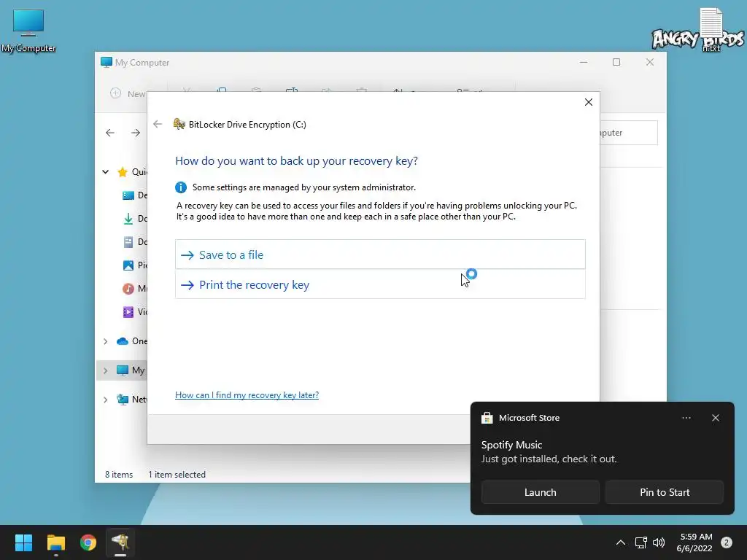
Task: Open the Desktop folder in sidebar
Action: click(x=134, y=195)
